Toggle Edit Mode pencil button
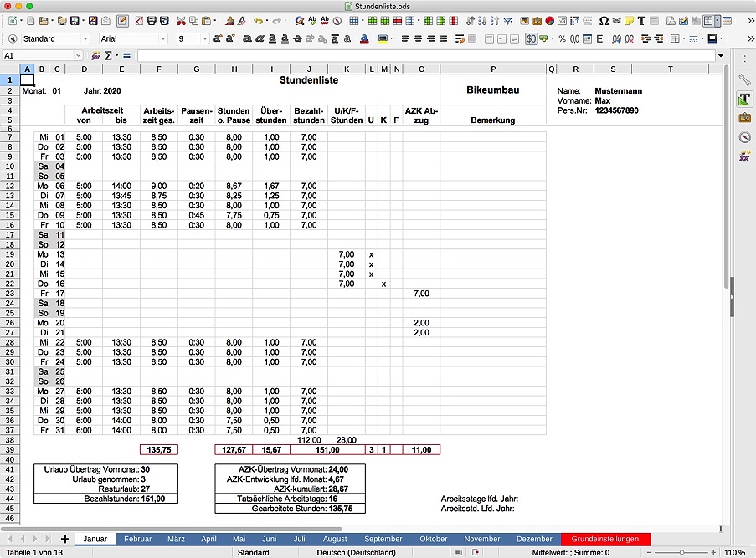The width and height of the screenshot is (756, 558). [x=122, y=21]
